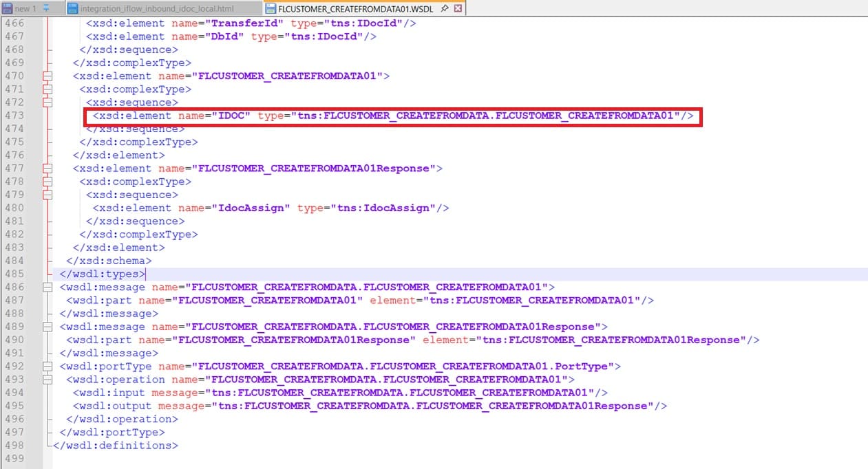Switch to the new 1 tab
This screenshot has width=868, height=469.
point(25,8)
